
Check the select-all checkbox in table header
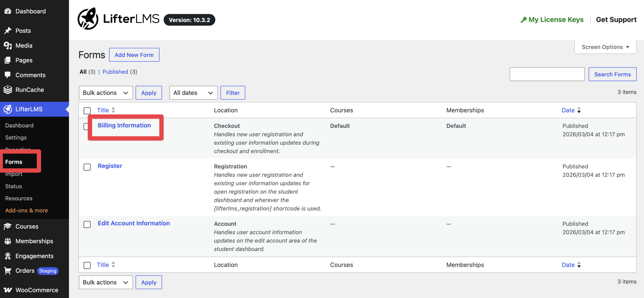pos(87,110)
